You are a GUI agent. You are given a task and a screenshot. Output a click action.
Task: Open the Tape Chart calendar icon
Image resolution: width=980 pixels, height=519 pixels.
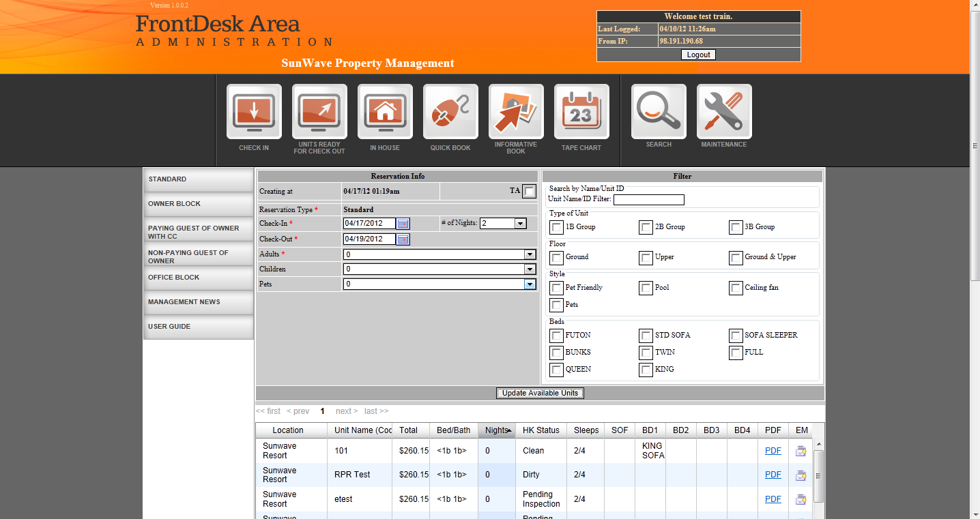(x=581, y=112)
